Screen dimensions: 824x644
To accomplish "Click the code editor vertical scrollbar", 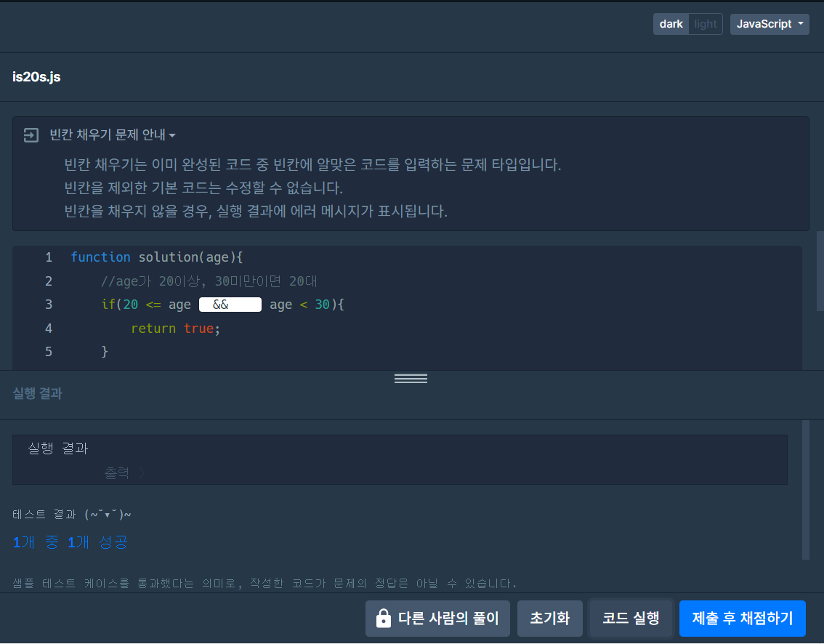I will (820, 271).
